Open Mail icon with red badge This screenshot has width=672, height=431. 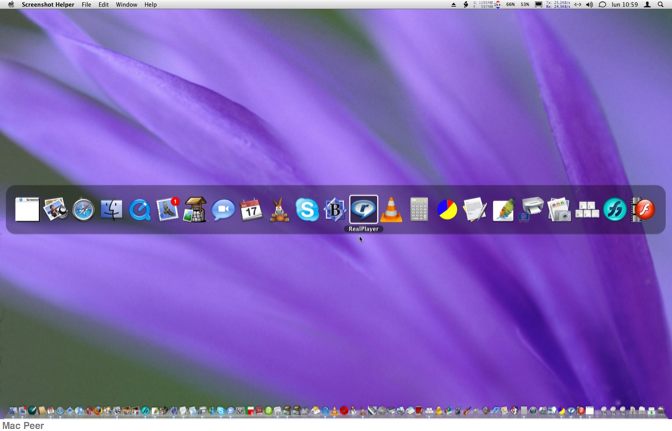coord(168,210)
